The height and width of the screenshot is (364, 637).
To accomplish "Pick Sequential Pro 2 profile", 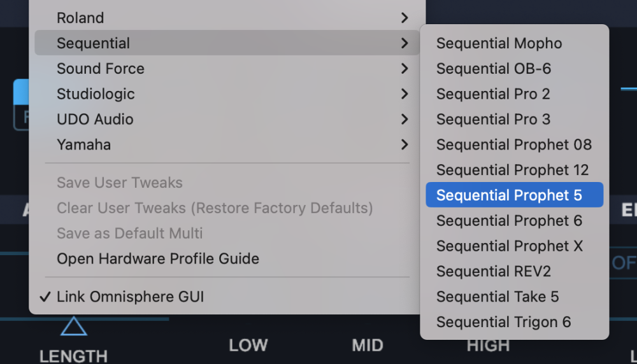I will click(492, 94).
